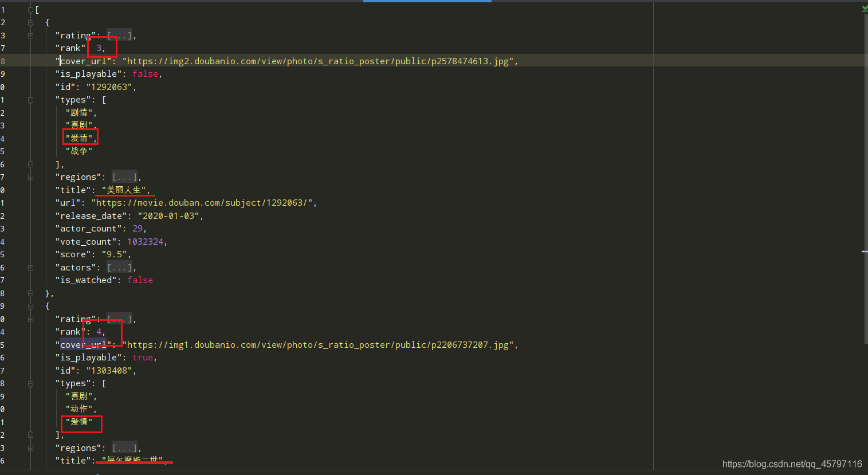Screen dimensions: 868x475
Task: Click the id value "1303408"
Action: coord(109,371)
